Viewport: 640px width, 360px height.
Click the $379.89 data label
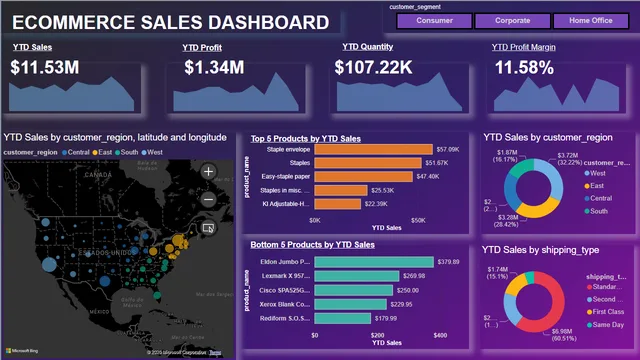coord(448,262)
